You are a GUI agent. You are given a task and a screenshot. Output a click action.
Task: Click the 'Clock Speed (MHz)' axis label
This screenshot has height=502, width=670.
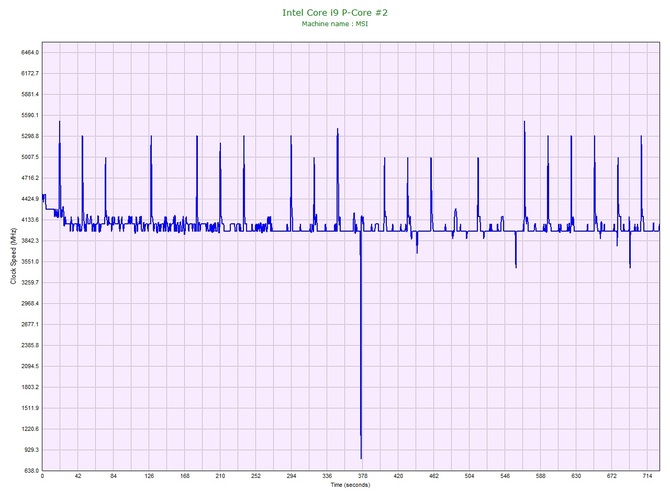(13, 256)
